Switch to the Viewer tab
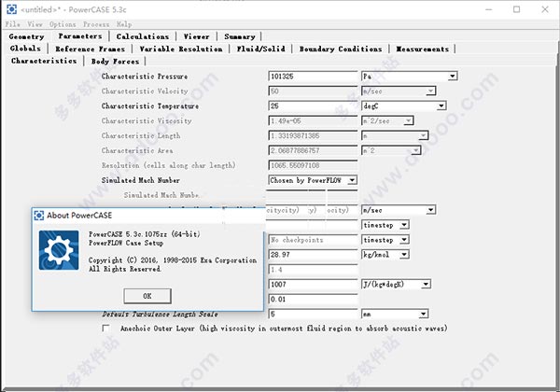The image size is (560, 392). 197,36
